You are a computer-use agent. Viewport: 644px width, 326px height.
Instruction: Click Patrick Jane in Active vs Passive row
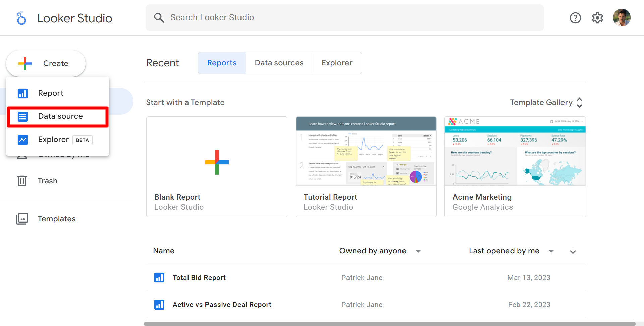(362, 305)
